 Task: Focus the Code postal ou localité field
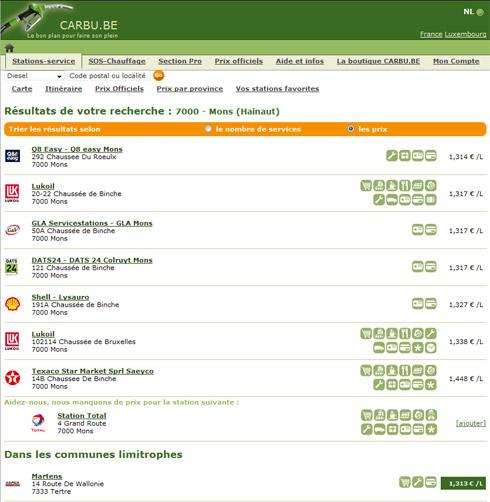click(108, 76)
